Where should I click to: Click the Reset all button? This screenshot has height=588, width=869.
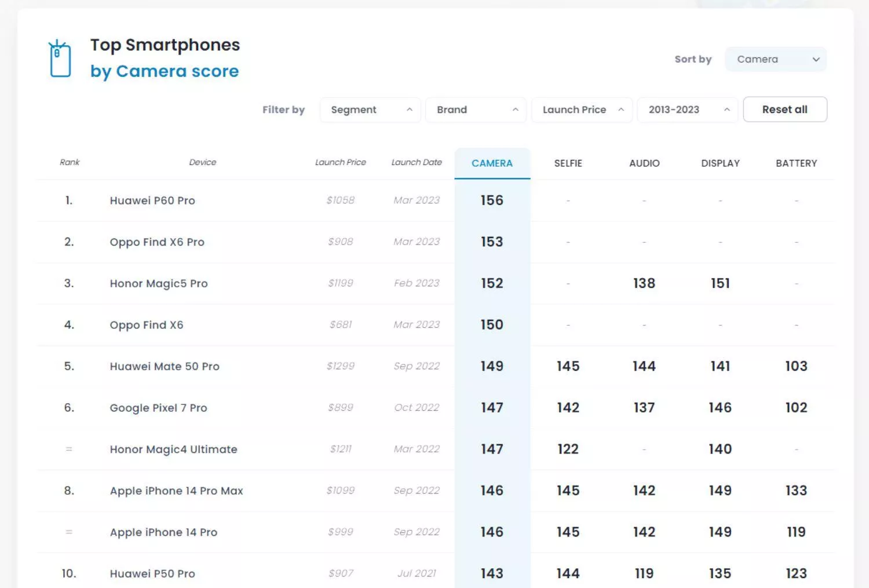click(785, 109)
